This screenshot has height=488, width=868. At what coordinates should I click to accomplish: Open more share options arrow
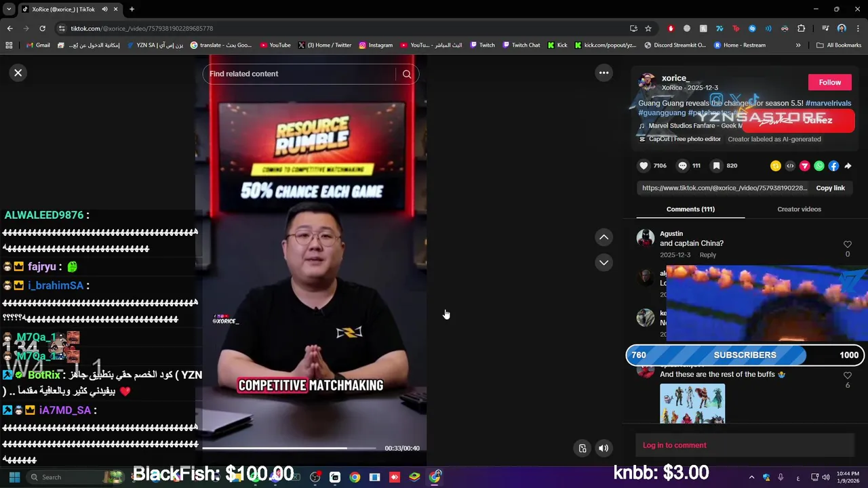(x=848, y=166)
